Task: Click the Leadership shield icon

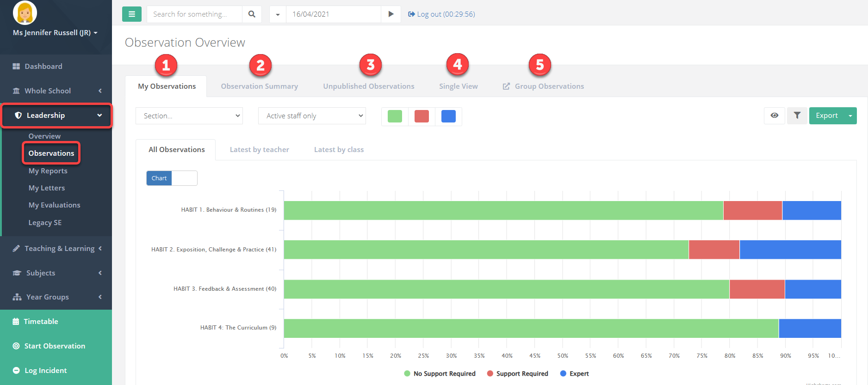Action: [19, 116]
